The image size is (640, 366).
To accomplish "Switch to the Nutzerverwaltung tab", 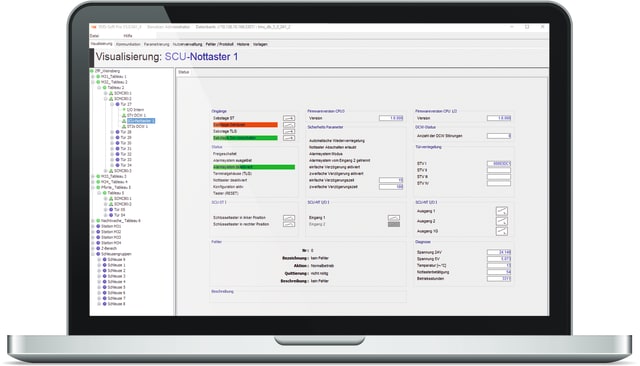I will point(187,44).
